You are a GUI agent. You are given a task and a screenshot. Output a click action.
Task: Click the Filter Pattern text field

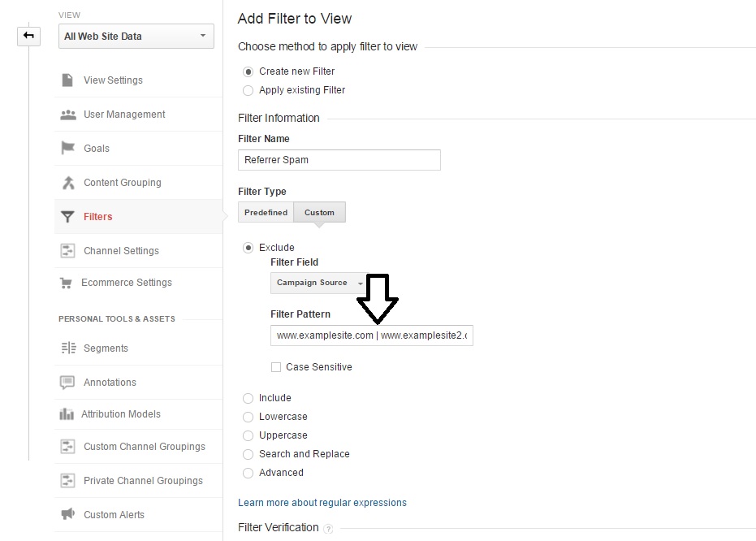(371, 335)
